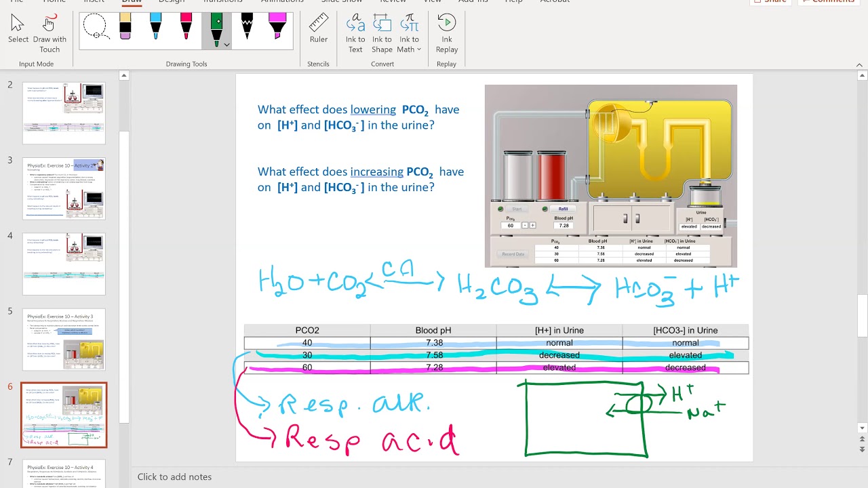Viewport: 868px width, 488px height.
Task: Click the PCO2 cell '60'
Action: [307, 367]
